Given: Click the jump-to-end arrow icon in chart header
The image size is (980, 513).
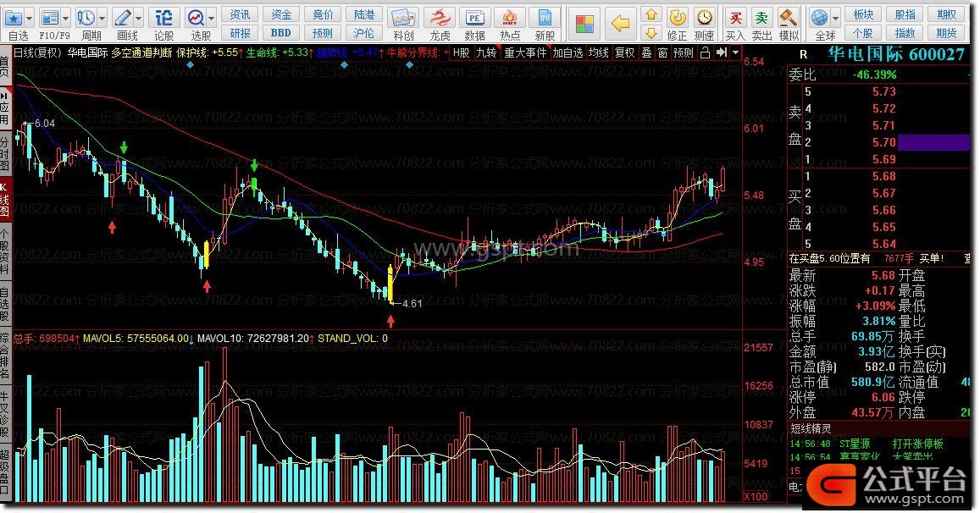Looking at the screenshot, I should click(722, 53).
